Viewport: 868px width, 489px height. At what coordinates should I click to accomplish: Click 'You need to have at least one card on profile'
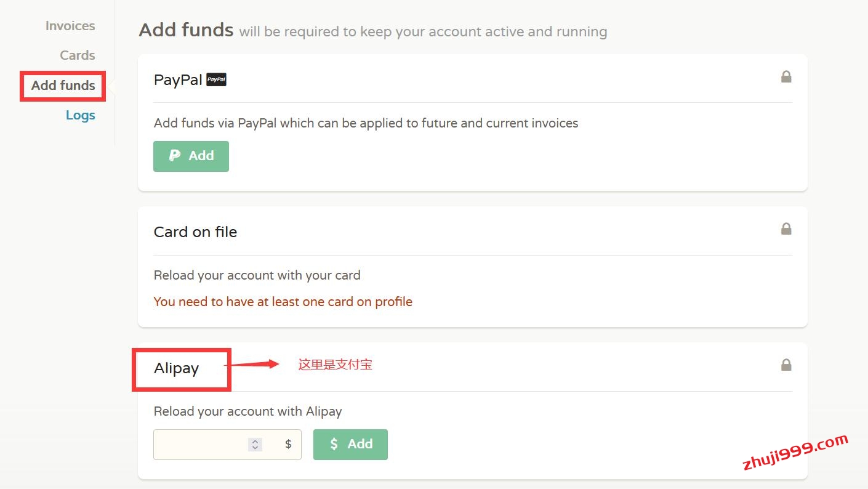283,302
